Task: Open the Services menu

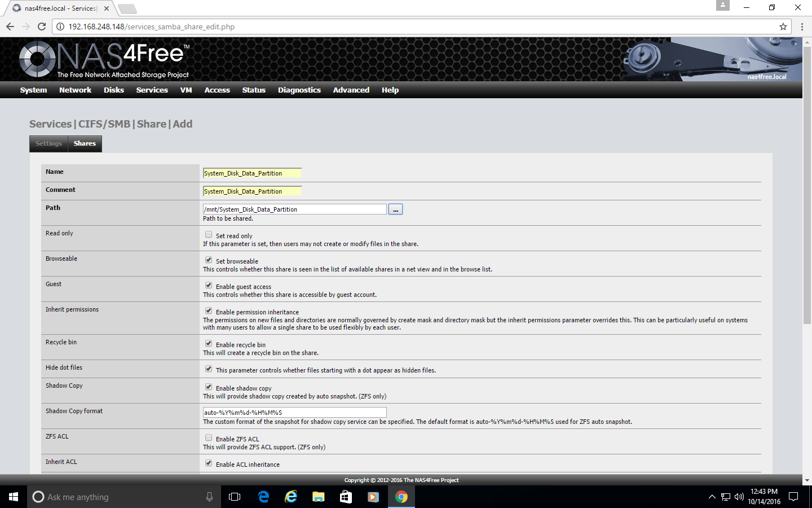Action: pos(152,90)
